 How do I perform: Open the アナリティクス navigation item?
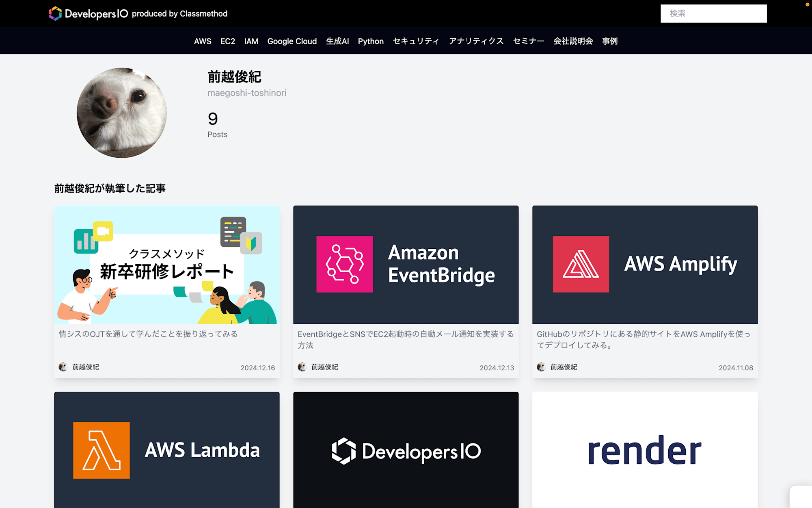[x=476, y=41]
